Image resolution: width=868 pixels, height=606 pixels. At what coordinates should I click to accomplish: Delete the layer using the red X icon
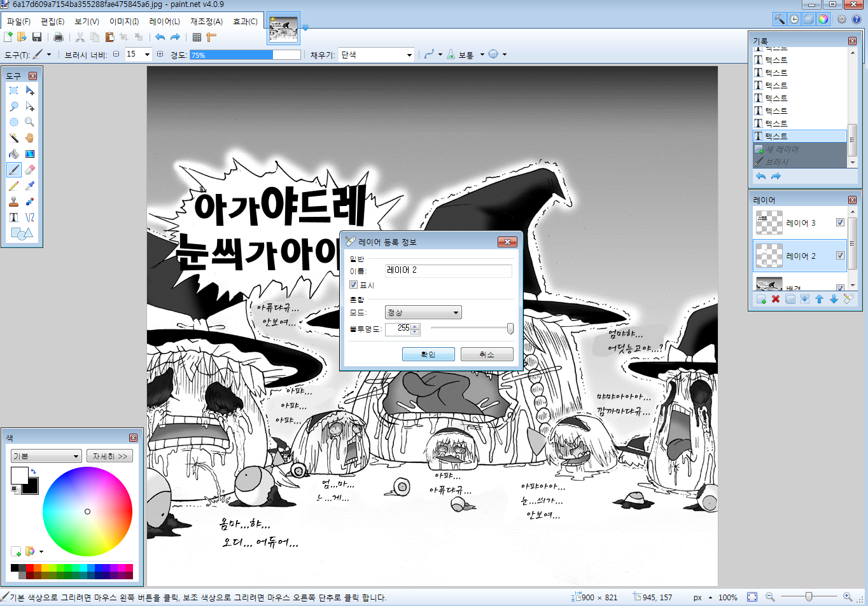(x=776, y=299)
